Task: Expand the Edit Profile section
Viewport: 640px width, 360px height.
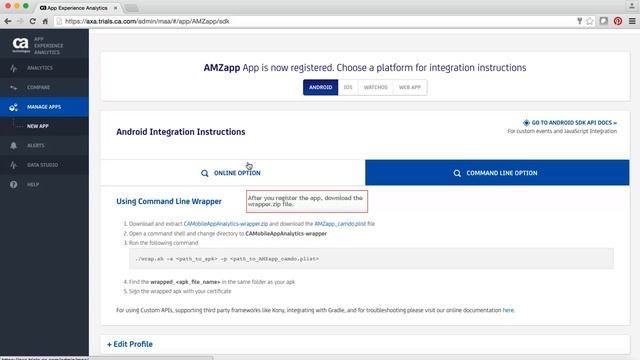Action: (130, 344)
